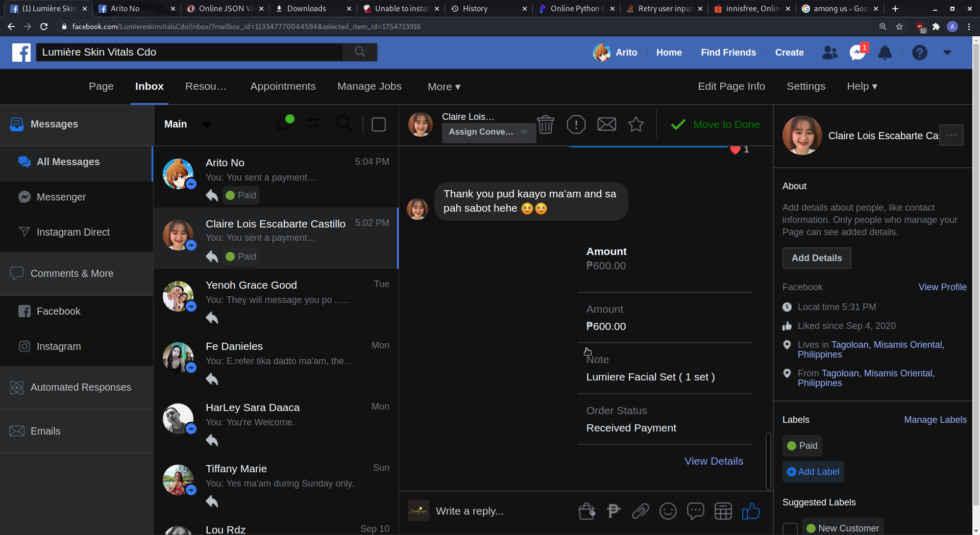This screenshot has width=980, height=535.
Task: Open Automated Responses
Action: pyautogui.click(x=77, y=387)
